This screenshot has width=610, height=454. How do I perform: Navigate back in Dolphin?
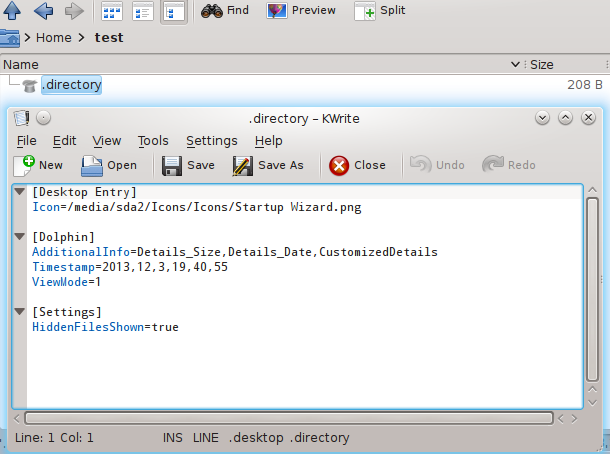[x=43, y=11]
